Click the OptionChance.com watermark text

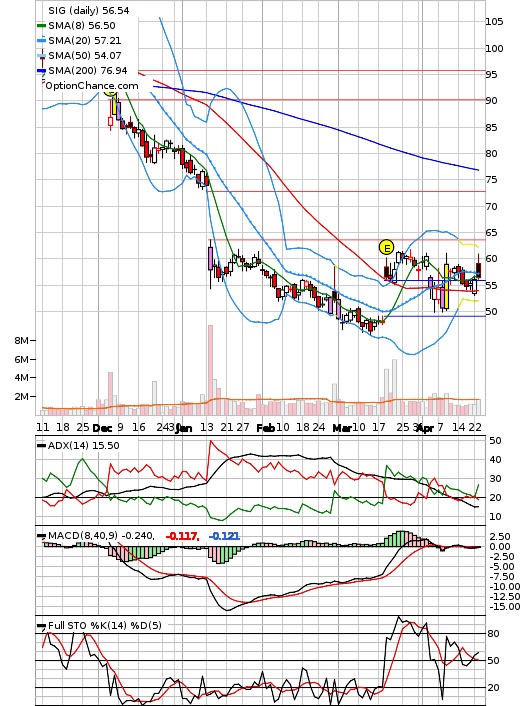tap(92, 86)
